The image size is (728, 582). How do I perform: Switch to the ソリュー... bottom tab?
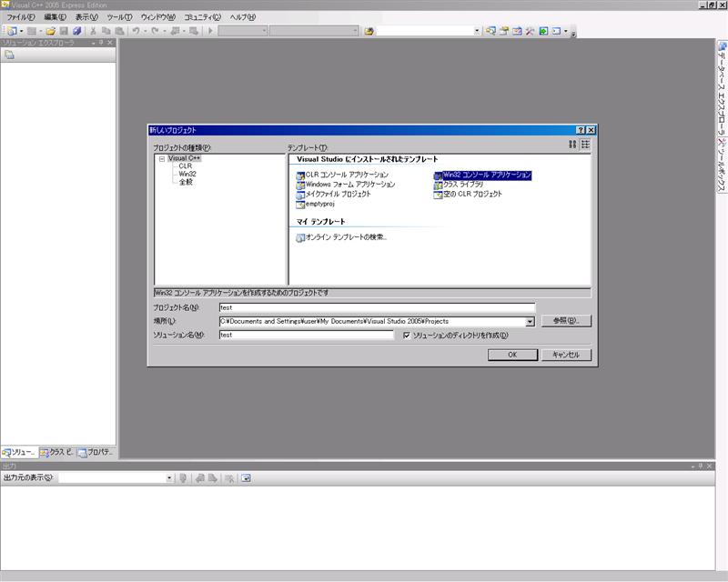(18, 452)
